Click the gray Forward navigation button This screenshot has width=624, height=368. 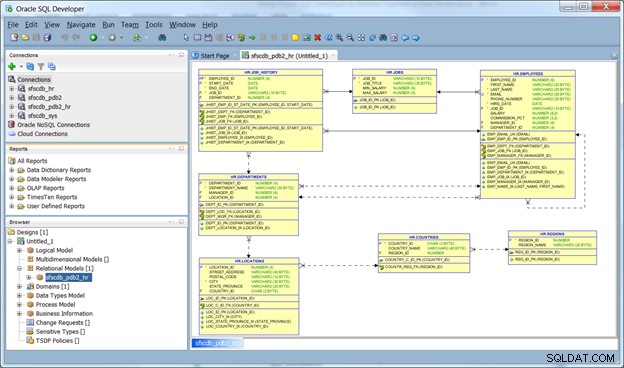(x=112, y=37)
